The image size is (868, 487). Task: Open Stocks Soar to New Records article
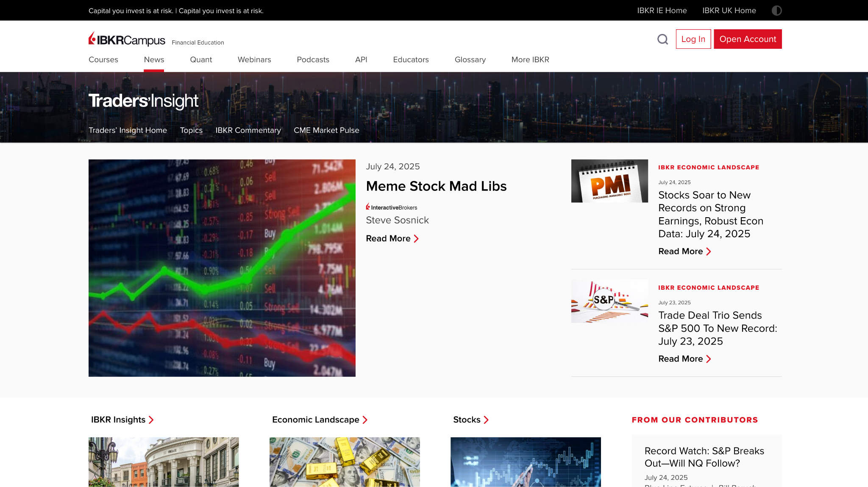click(711, 214)
